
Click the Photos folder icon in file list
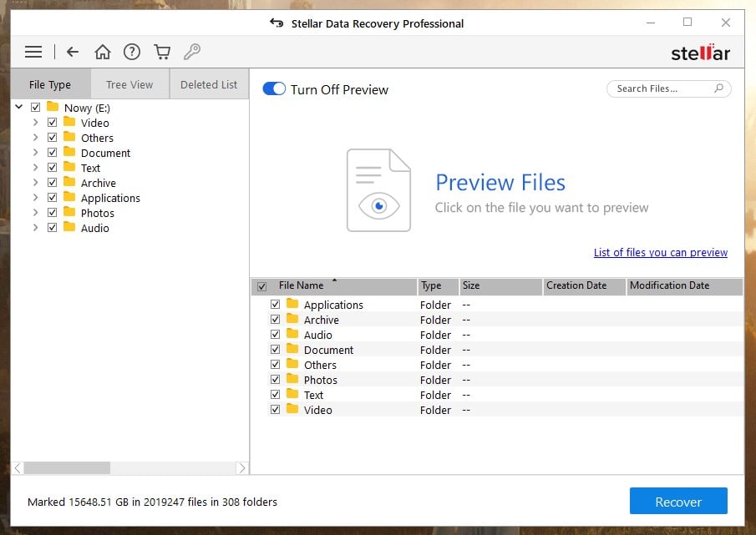pyautogui.click(x=292, y=378)
